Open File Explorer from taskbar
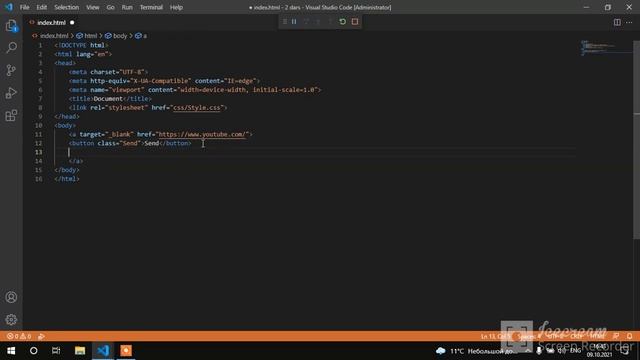Image resolution: width=640 pixels, height=360 pixels. (80, 351)
